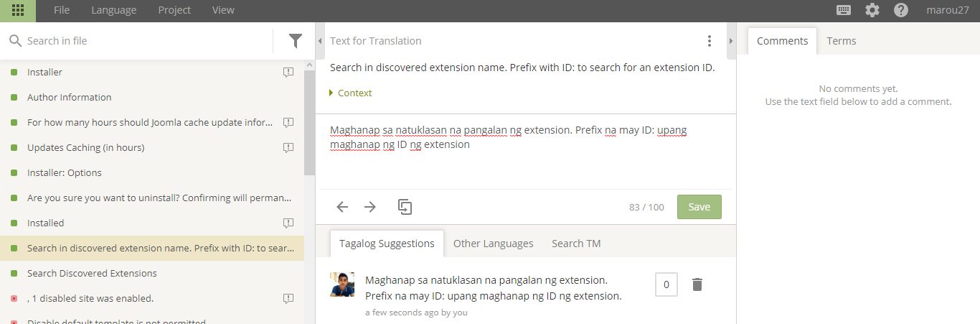The height and width of the screenshot is (324, 980).
Task: Click the search magnifier icon
Action: [15, 41]
